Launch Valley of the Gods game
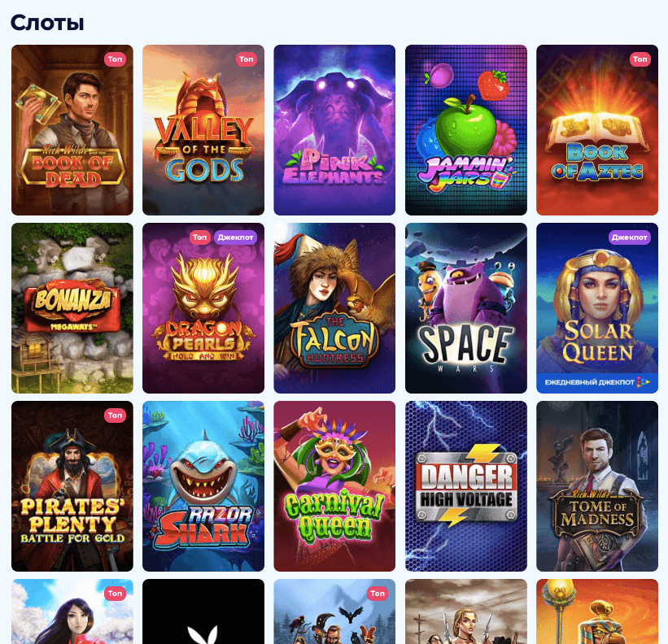 203,130
